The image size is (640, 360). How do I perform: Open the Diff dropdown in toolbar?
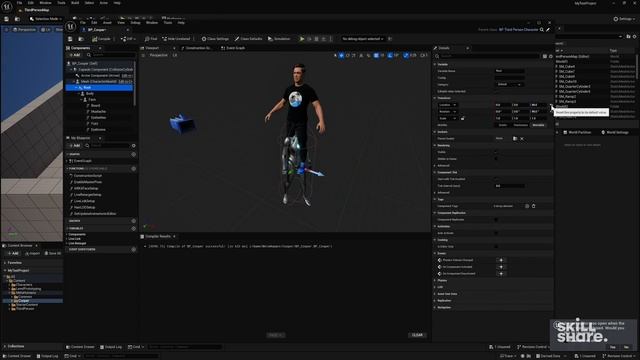(x=127, y=39)
